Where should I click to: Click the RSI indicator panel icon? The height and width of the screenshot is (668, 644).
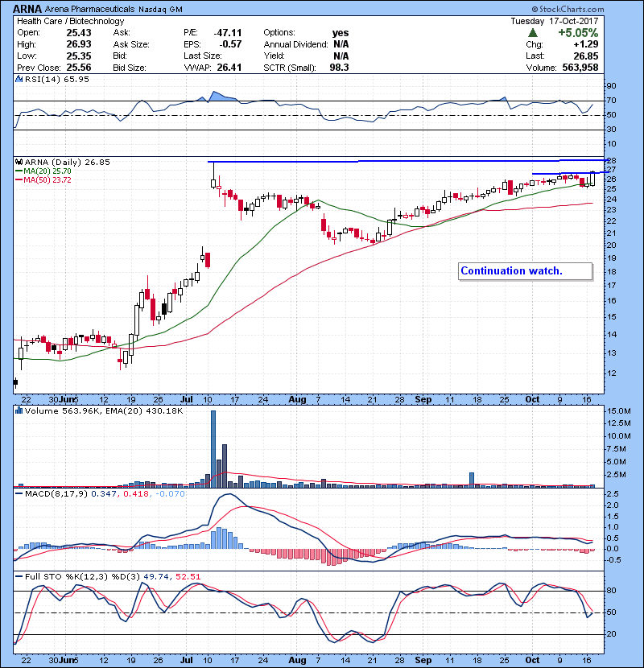point(19,79)
